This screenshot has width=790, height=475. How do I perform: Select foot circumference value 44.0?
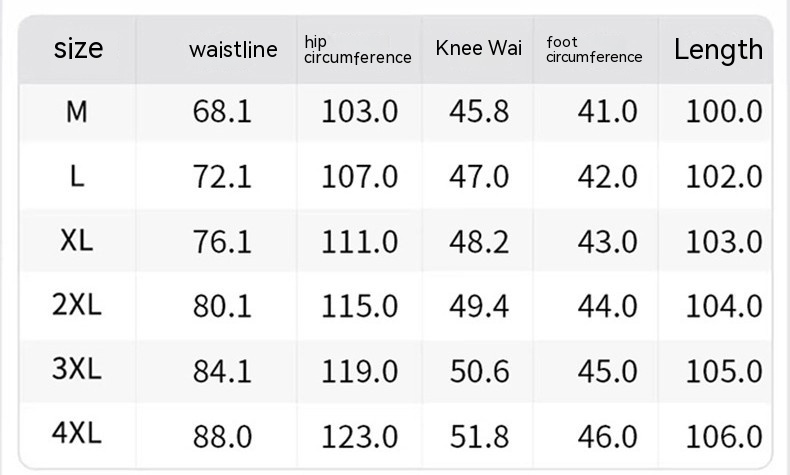pos(607,306)
